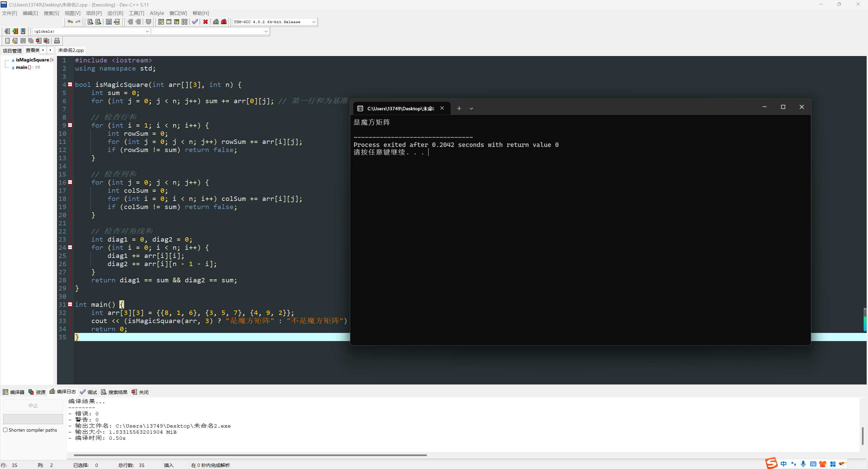Click the Find magnifier icon in toolbar
The width and height of the screenshot is (868, 469).
[x=90, y=22]
